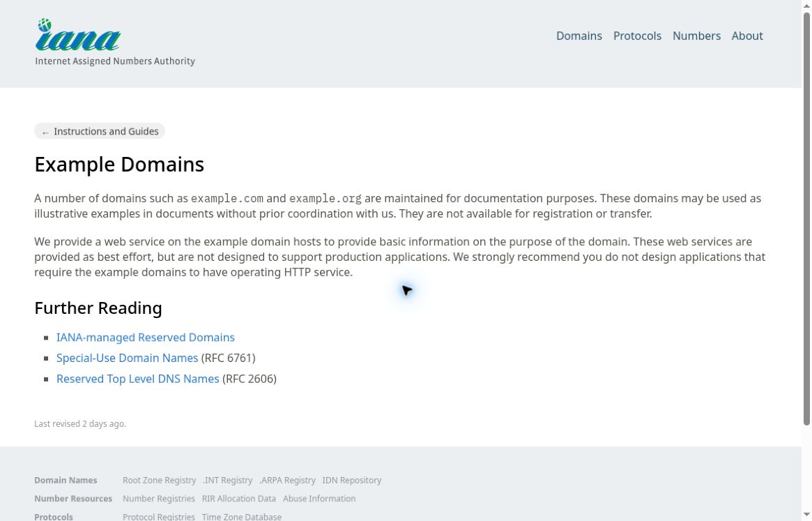Click the 'example.com' monospace text

pyautogui.click(x=227, y=199)
